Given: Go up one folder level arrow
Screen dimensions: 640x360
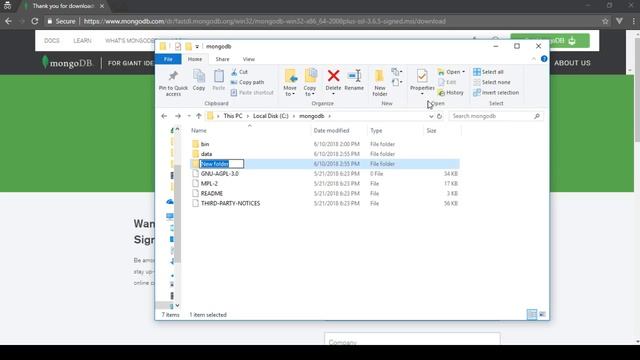Looking at the screenshot, I should click(198, 116).
